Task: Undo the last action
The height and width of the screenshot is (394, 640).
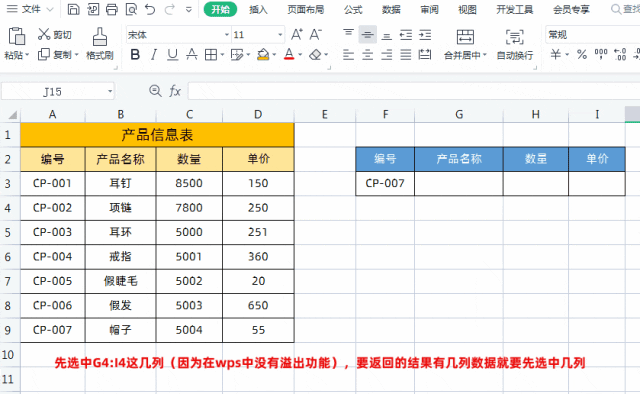Action: tap(150, 9)
